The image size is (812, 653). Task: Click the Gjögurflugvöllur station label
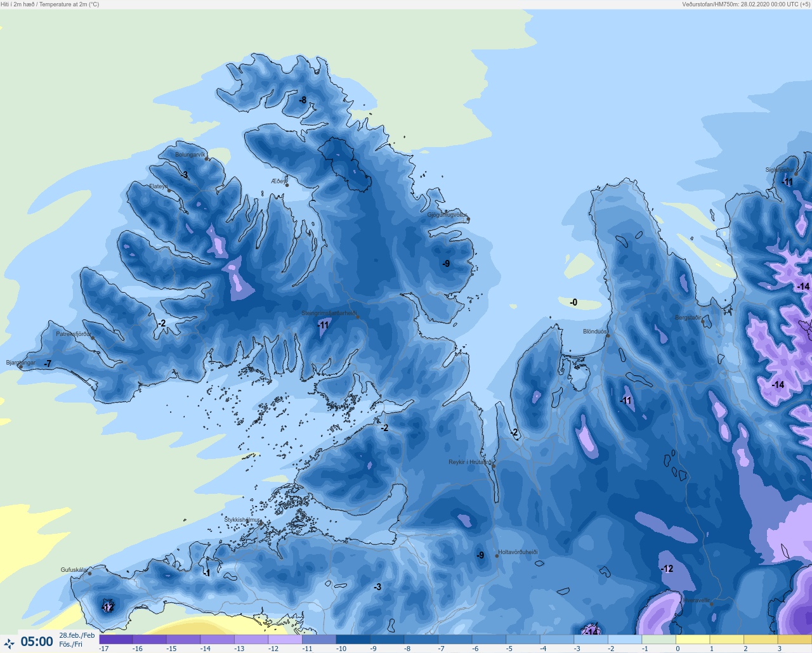tap(447, 216)
